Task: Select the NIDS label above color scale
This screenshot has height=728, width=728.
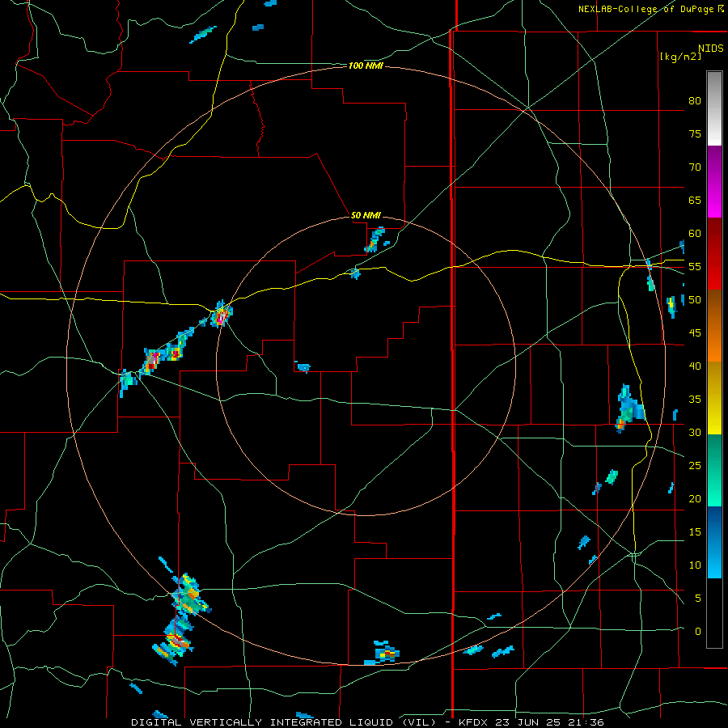Action: pyautogui.click(x=711, y=49)
